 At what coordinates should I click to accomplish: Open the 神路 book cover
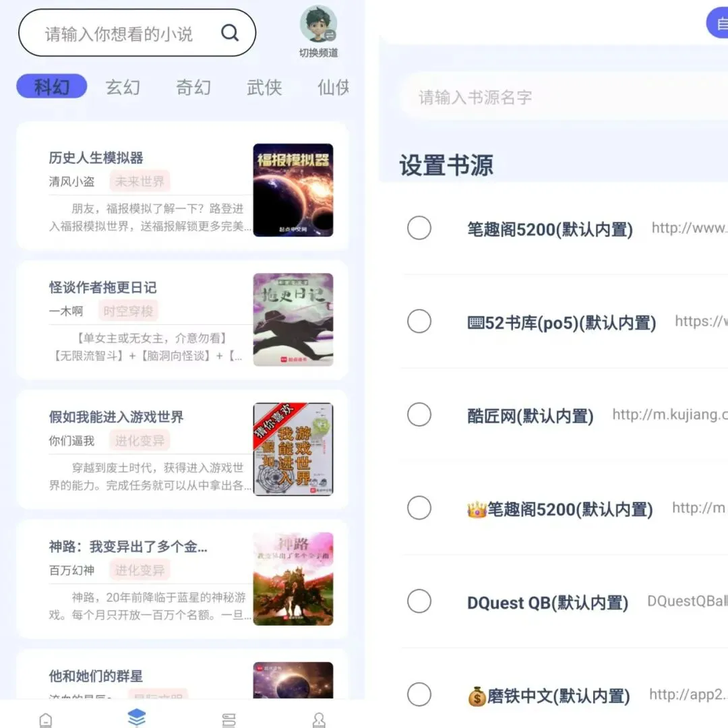click(x=293, y=578)
